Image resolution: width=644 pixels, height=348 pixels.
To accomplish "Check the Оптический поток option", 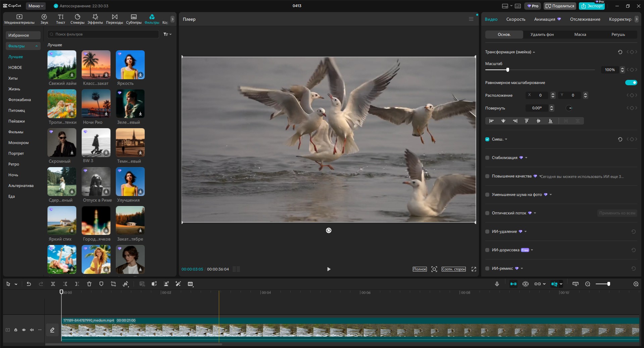I will [487, 213].
